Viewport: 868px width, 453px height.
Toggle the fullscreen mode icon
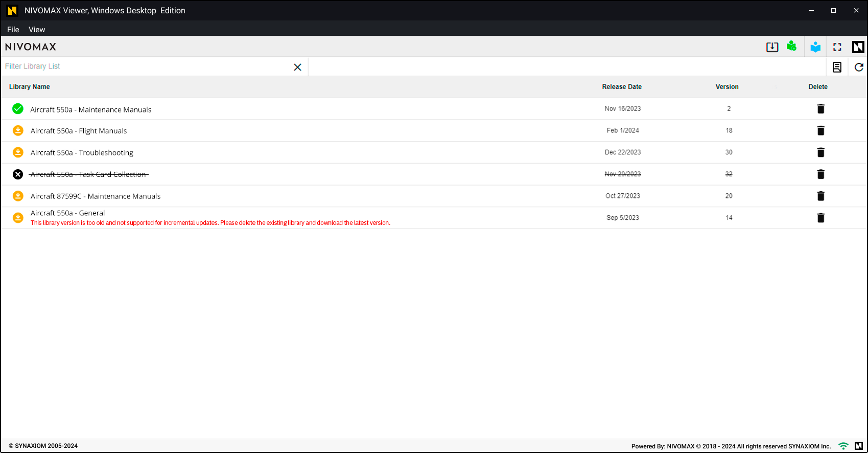837,47
